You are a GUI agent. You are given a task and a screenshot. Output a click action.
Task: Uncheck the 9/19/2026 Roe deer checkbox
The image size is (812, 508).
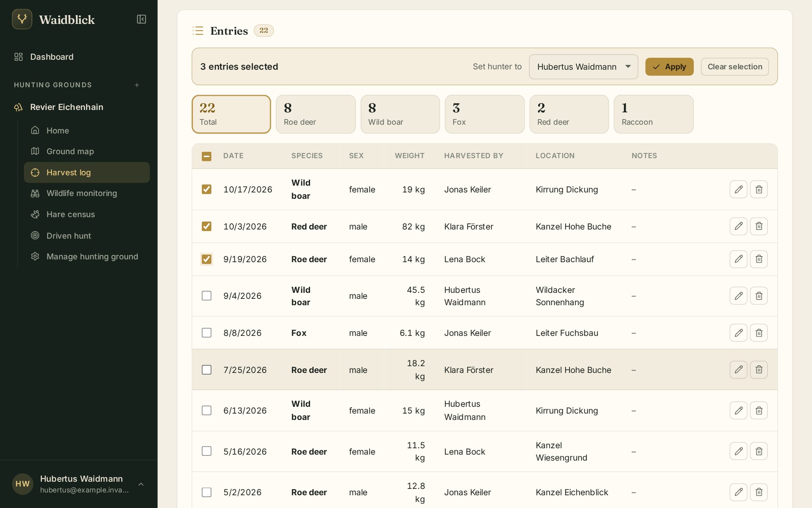[207, 259]
